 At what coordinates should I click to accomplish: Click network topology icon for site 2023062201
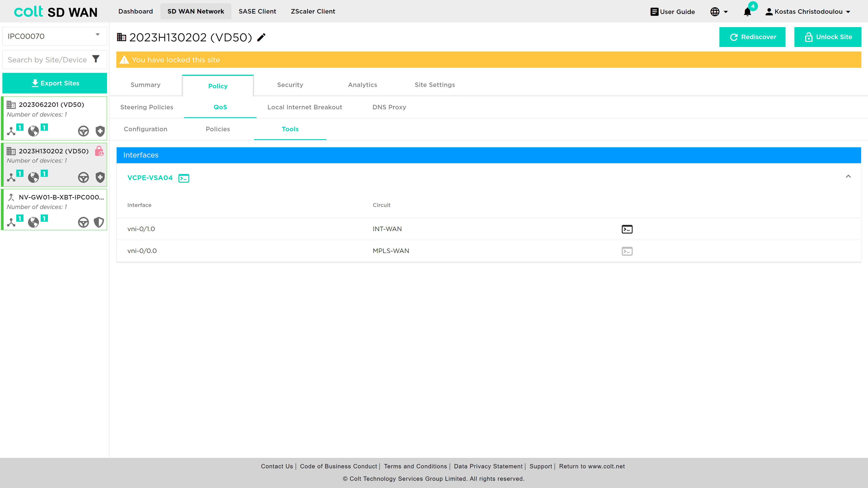click(11, 131)
